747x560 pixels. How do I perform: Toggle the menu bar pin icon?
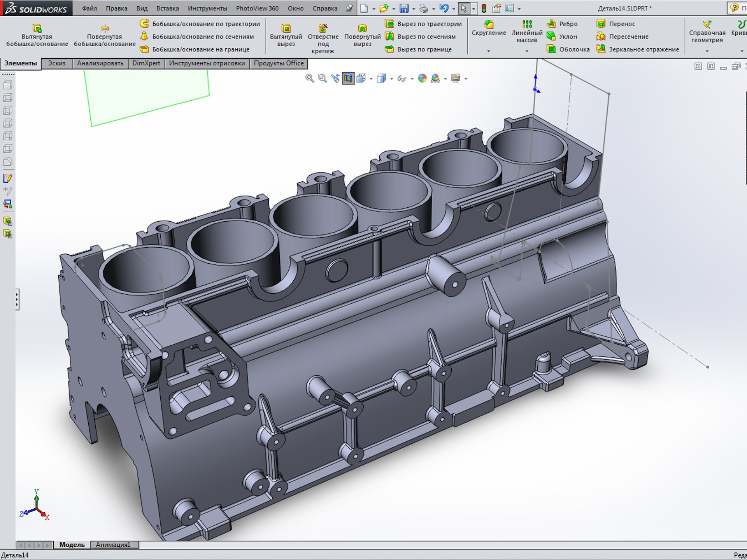point(349,8)
